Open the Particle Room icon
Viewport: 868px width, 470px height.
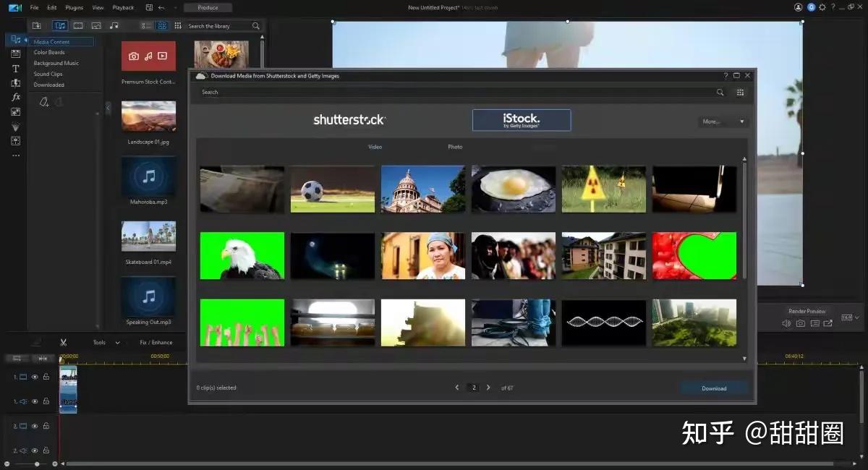[16, 126]
